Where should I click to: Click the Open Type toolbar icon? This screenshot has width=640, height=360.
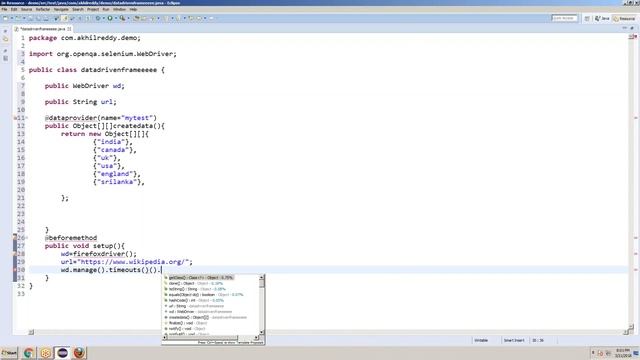click(136, 18)
